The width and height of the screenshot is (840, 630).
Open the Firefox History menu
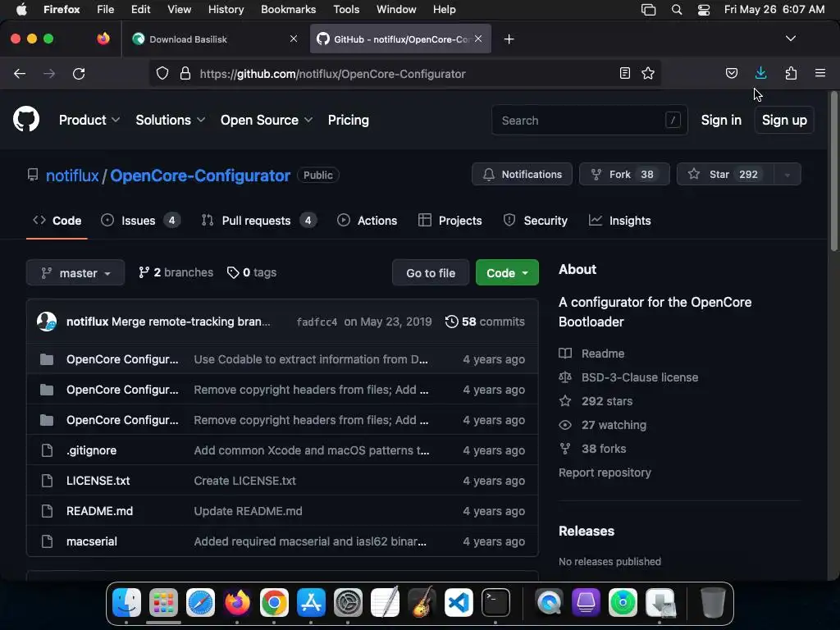[226, 10]
